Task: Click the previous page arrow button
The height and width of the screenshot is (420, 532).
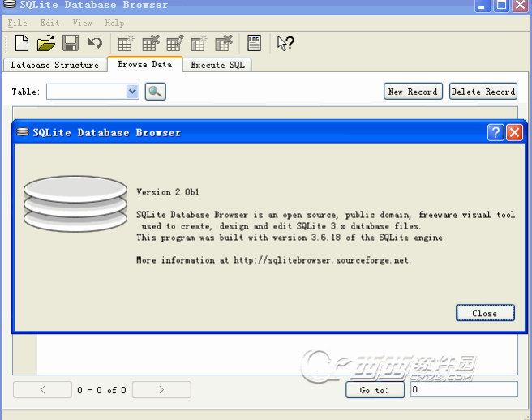Action: click(42, 389)
